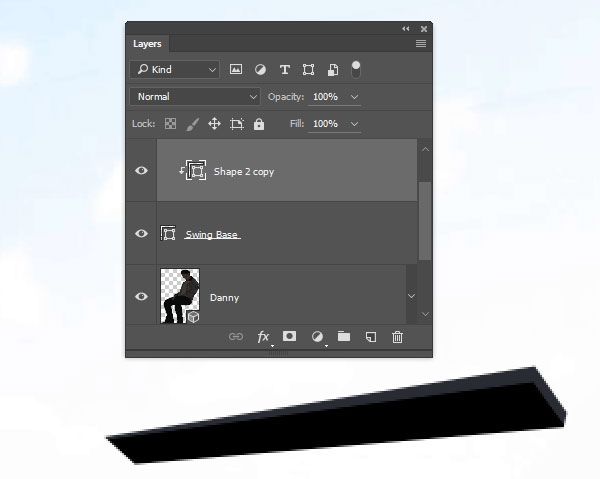The width and height of the screenshot is (600, 479).
Task: Filter layers by type layers icon
Action: [284, 70]
